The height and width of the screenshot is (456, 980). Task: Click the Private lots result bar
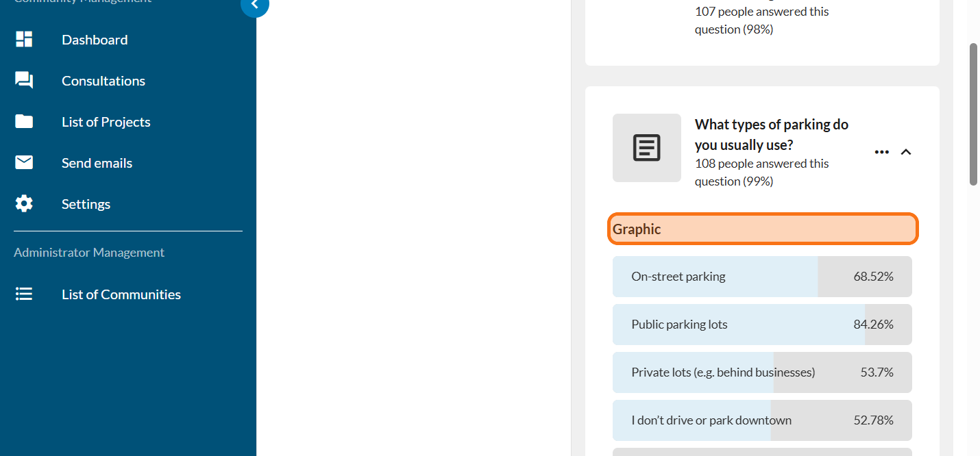(x=761, y=372)
